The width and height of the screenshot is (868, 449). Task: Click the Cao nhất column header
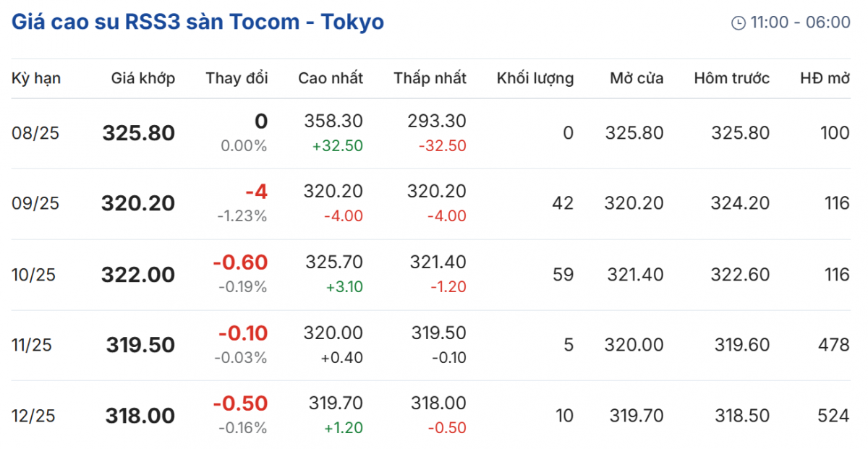331,78
